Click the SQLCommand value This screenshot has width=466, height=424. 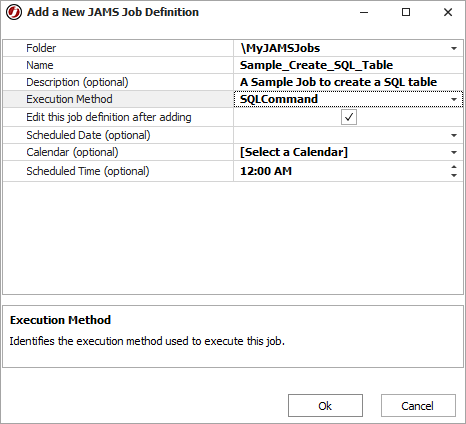click(279, 99)
